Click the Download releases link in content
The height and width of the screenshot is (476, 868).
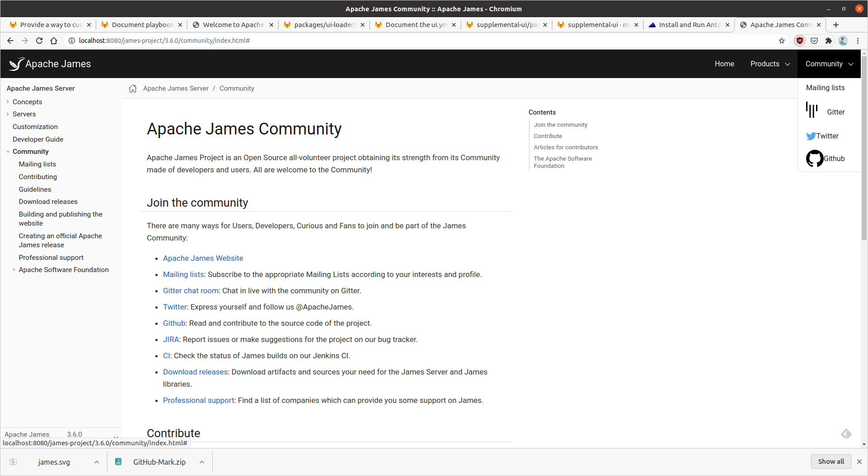coord(195,372)
